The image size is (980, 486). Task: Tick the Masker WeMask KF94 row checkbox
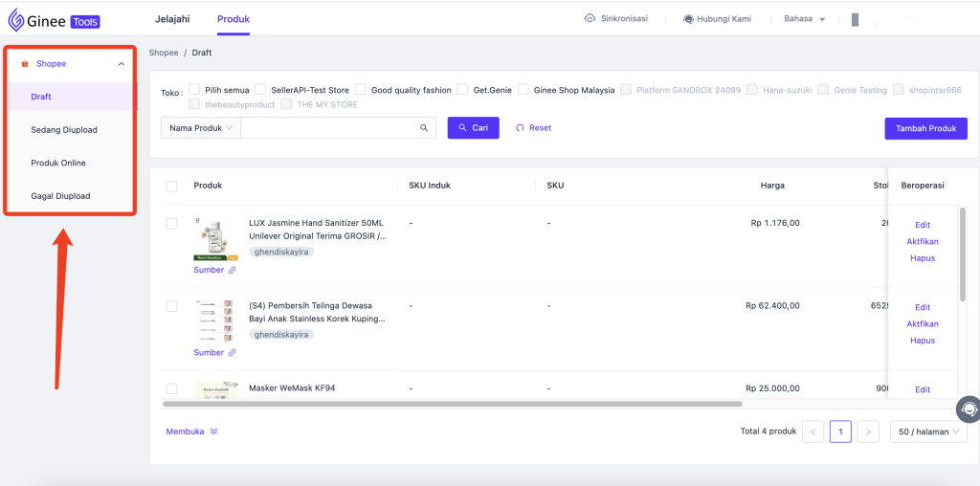pos(172,388)
